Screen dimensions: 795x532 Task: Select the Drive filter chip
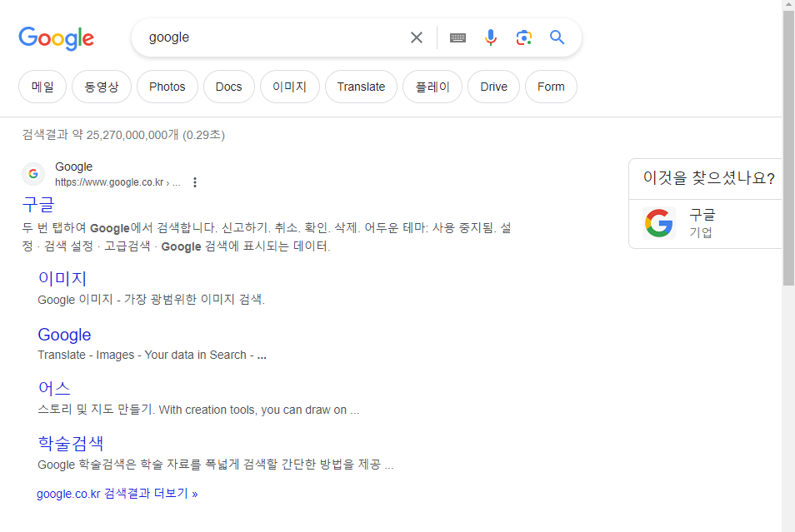pyautogui.click(x=494, y=87)
